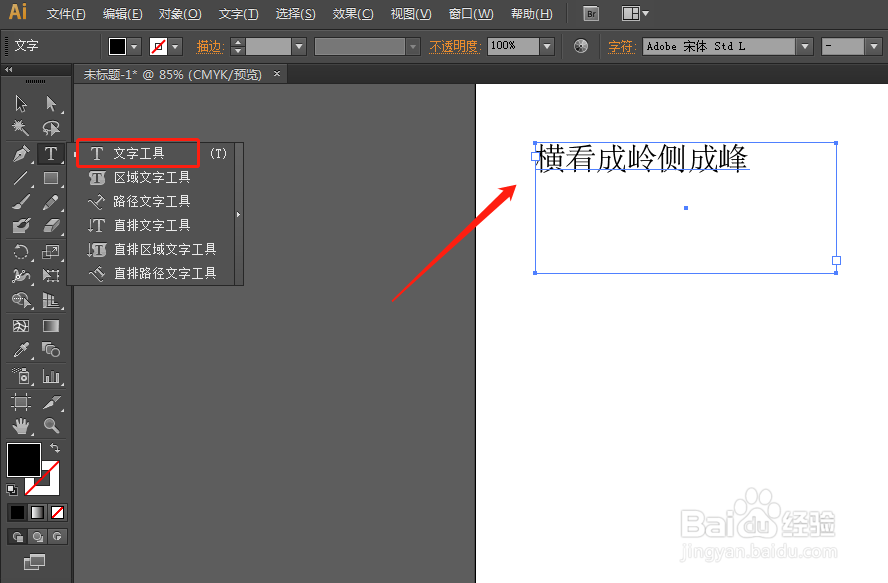The height and width of the screenshot is (583, 888).
Task: Select the Eyedropper tool
Action: (x=21, y=350)
